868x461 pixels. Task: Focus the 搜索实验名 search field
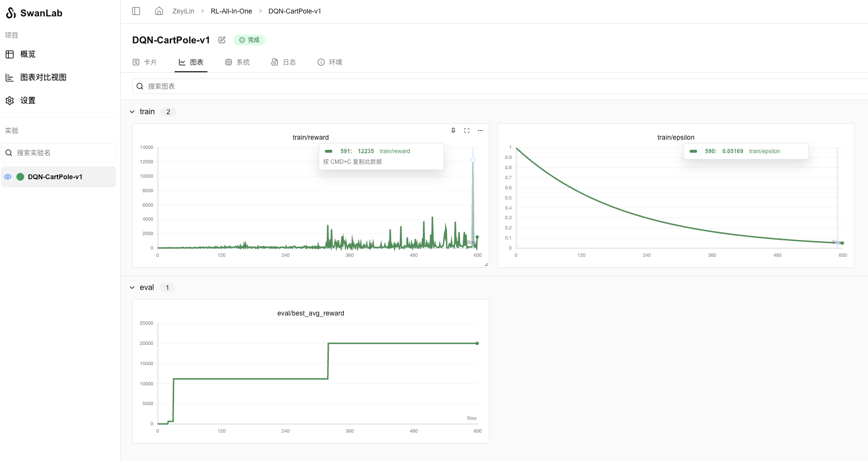point(59,153)
